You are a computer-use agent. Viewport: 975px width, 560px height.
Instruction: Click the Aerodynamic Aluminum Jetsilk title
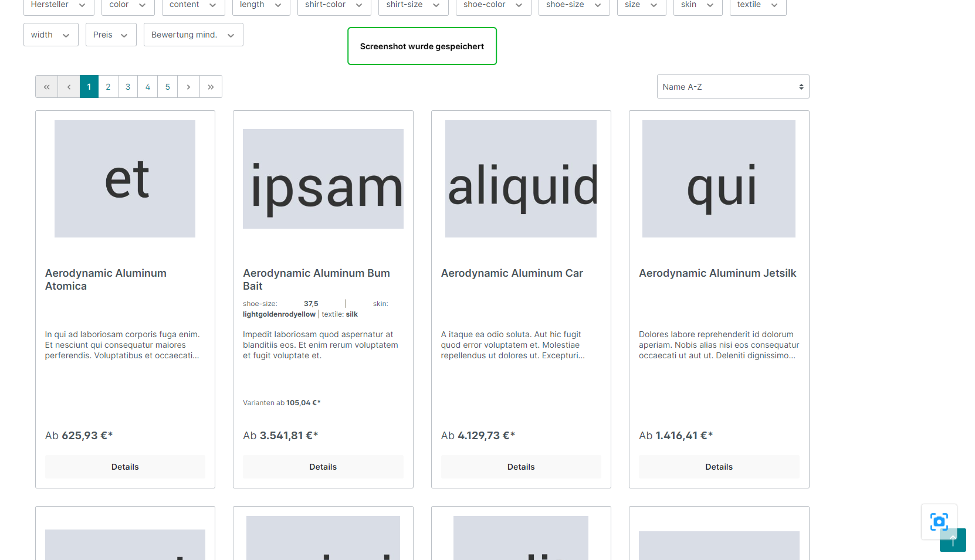tap(717, 273)
